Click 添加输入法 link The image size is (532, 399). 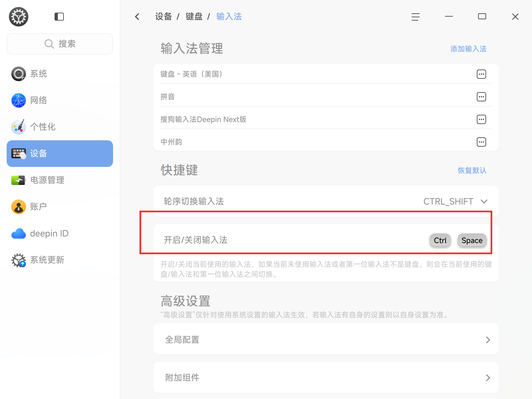tap(468, 49)
